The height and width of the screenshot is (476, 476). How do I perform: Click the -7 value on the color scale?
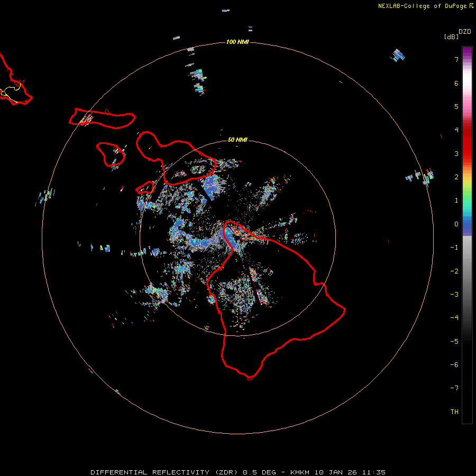pos(454,388)
